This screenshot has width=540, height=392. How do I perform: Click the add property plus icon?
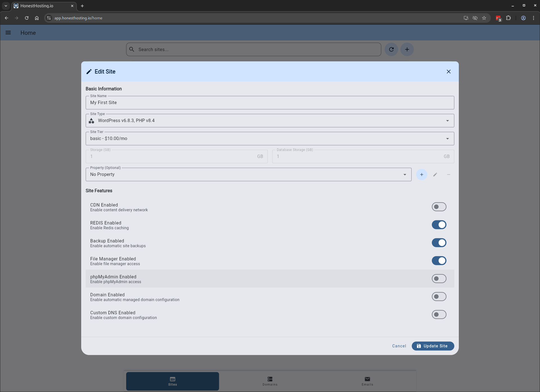click(421, 175)
